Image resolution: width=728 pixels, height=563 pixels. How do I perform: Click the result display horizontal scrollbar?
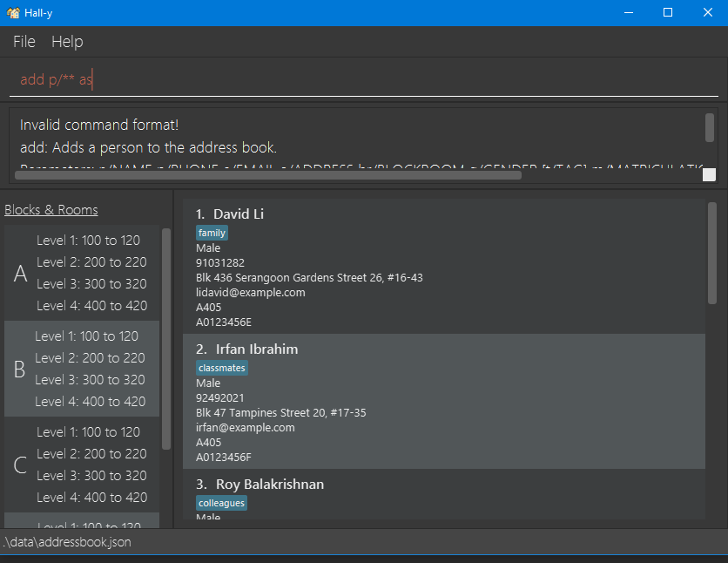click(268, 175)
